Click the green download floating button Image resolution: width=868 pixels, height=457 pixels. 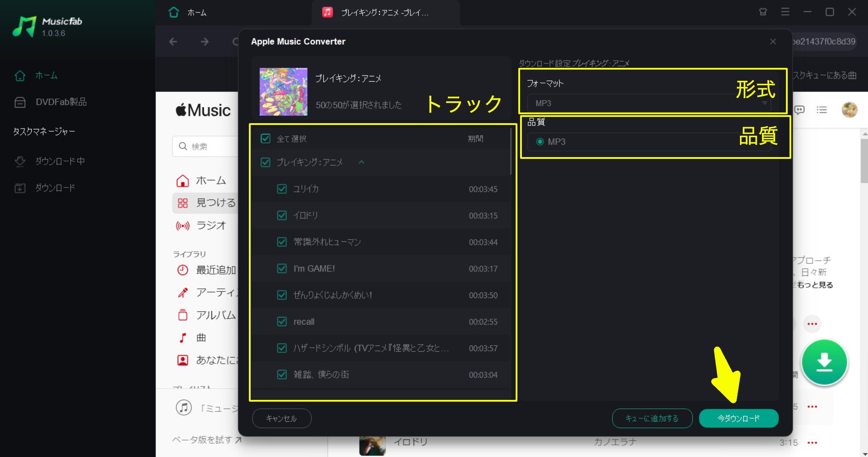click(x=824, y=362)
